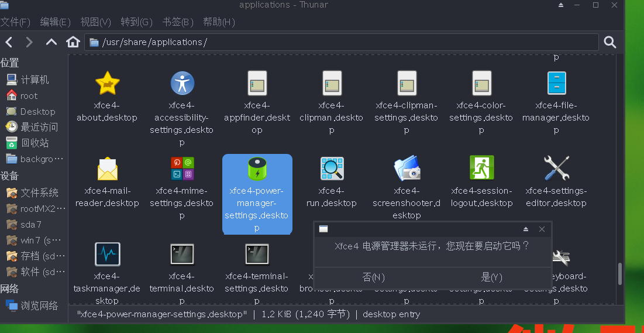Select the xfce4-file-manager.desktop cabinet icon

(x=556, y=83)
